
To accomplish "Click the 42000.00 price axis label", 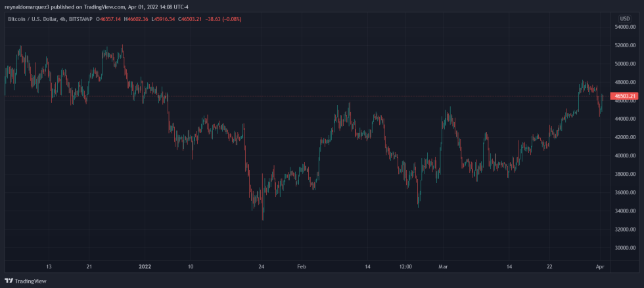I will (625, 137).
